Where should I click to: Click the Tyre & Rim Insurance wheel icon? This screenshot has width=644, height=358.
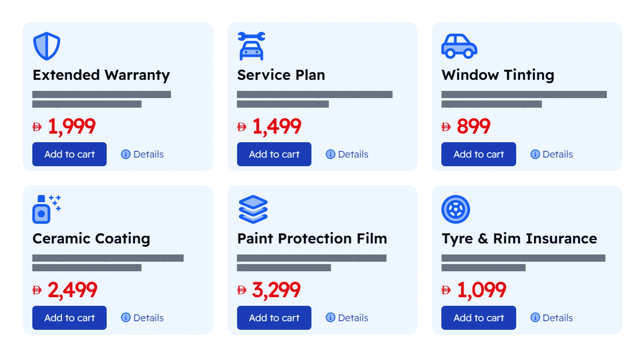456,209
